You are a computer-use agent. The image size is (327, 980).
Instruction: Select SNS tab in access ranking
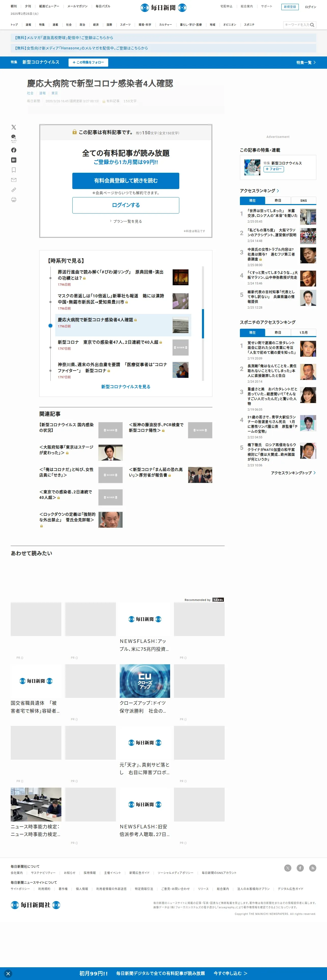click(x=303, y=200)
